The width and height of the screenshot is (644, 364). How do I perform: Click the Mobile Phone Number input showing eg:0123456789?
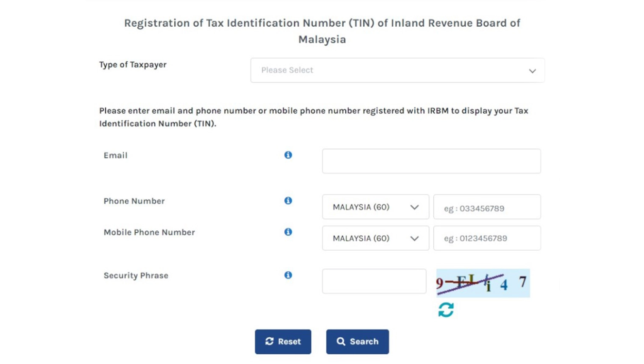coord(487,238)
